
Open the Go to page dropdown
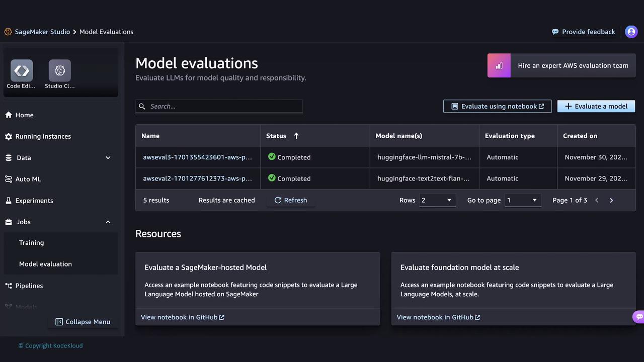click(x=523, y=200)
